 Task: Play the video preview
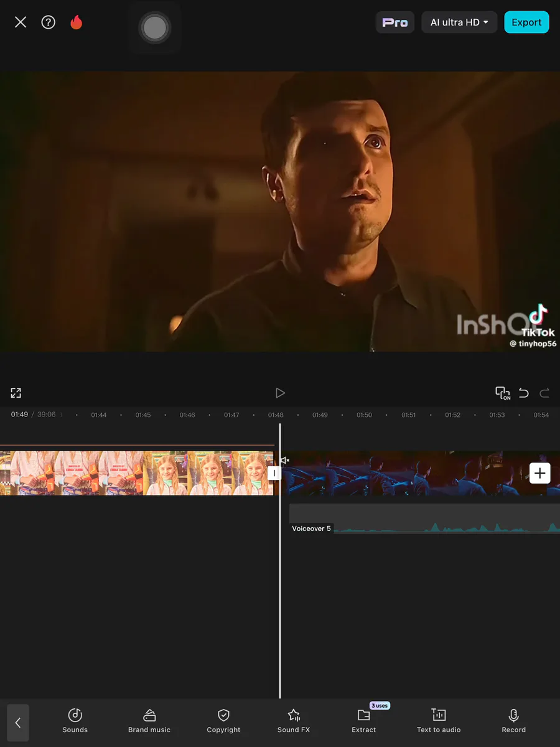click(x=280, y=393)
